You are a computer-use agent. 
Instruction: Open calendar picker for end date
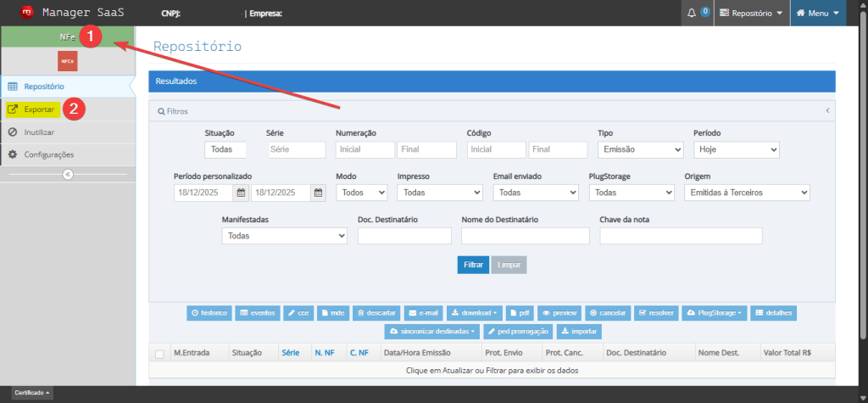(x=319, y=193)
